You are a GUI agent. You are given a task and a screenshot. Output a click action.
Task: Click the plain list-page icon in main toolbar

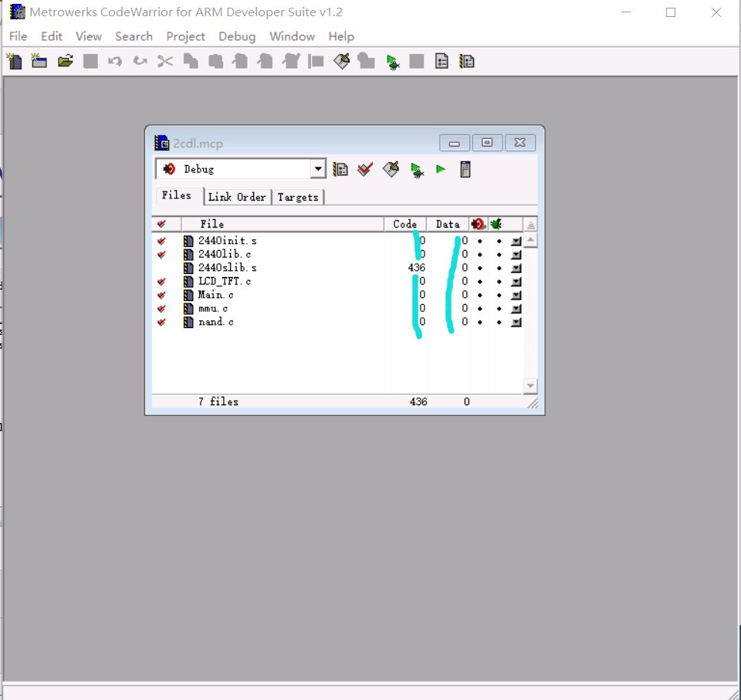pos(442,62)
